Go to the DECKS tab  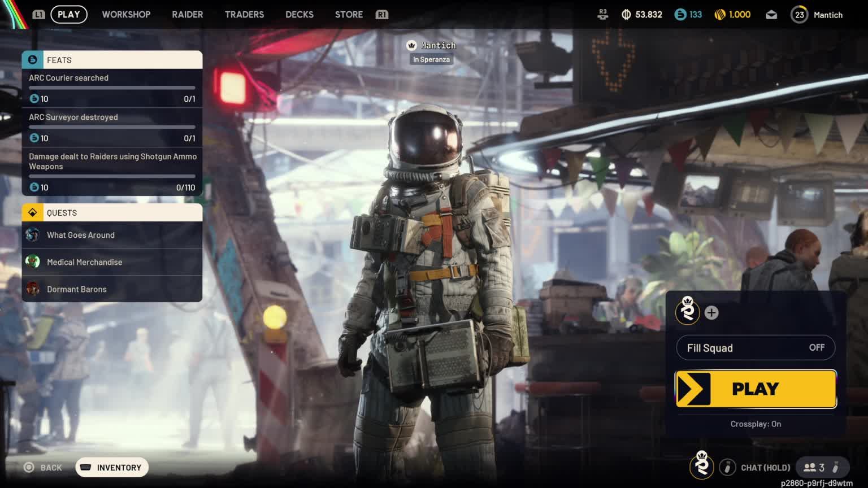pyautogui.click(x=300, y=15)
